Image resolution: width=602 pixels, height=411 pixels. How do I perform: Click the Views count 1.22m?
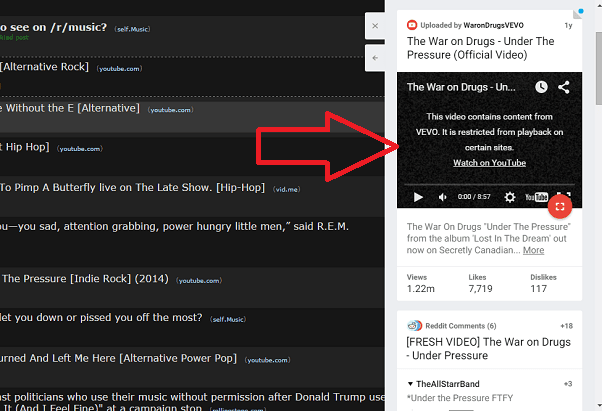pyautogui.click(x=421, y=289)
